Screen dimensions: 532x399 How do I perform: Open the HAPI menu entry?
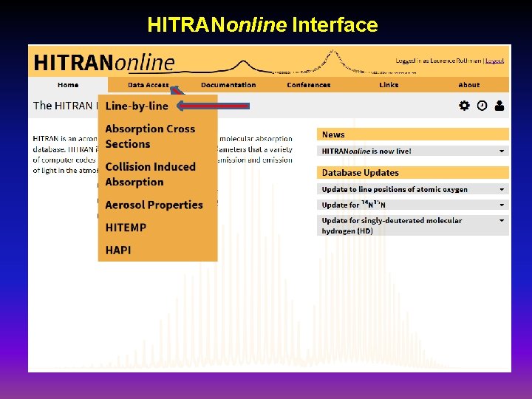pyautogui.click(x=118, y=250)
